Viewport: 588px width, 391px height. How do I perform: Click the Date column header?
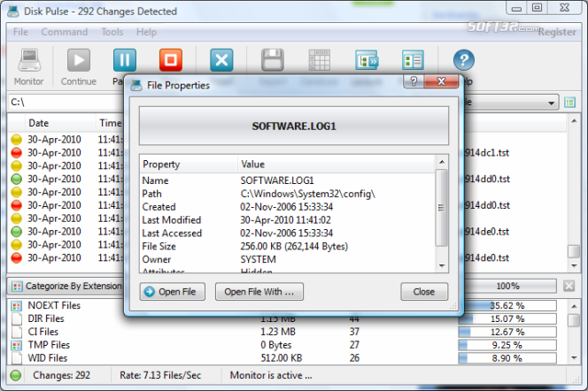pyautogui.click(x=60, y=123)
